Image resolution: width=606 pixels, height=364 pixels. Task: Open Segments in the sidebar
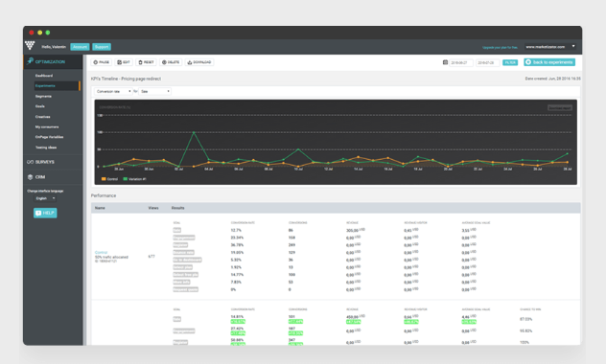pos(43,96)
